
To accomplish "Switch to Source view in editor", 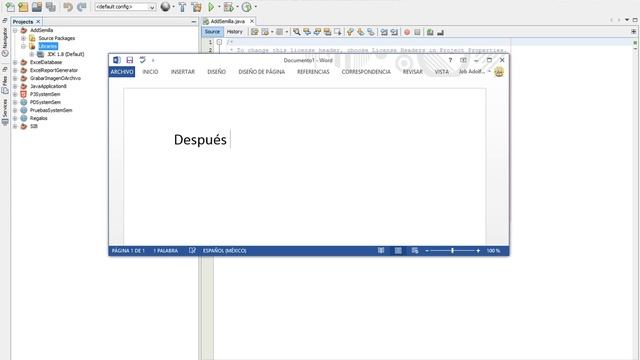I will pos(212,31).
